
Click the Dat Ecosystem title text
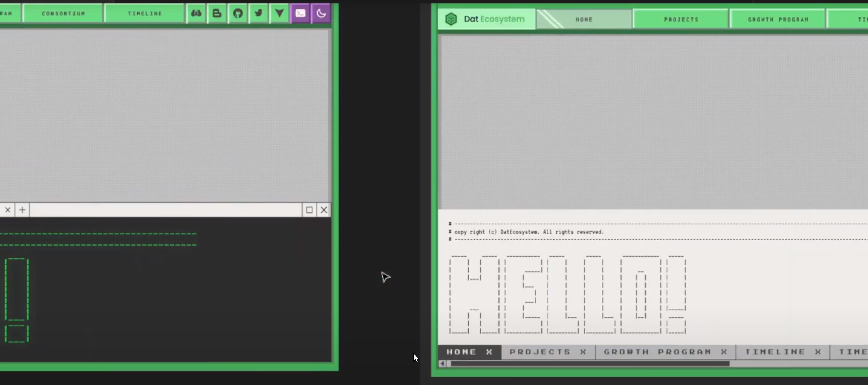(x=494, y=19)
